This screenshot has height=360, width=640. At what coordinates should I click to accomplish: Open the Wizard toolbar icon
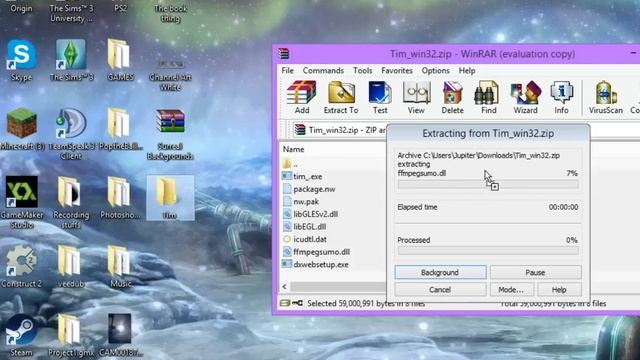pos(525,97)
